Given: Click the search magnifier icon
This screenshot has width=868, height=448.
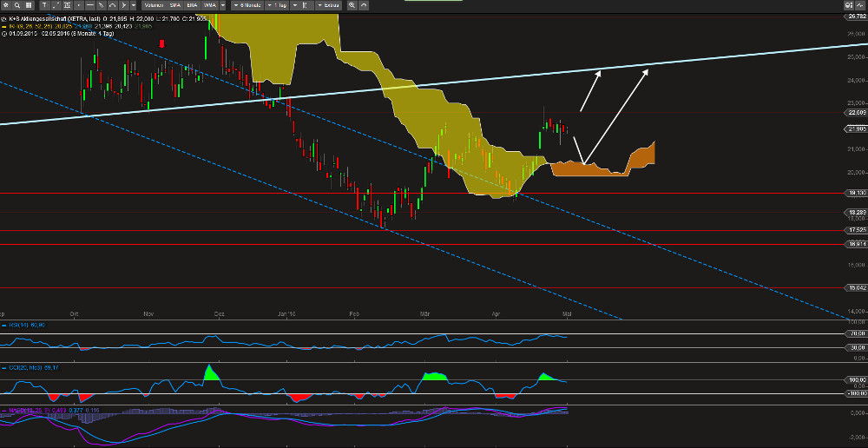Looking at the screenshot, I should pyautogui.click(x=17, y=5).
